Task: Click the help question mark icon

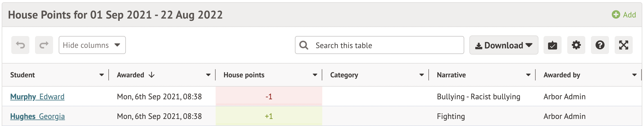Action: 600,45
